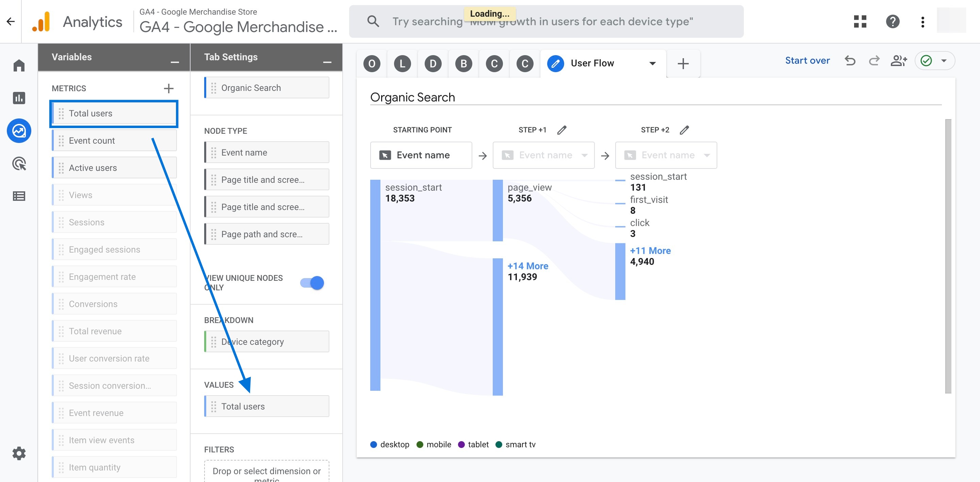Edit STEP +1 with pencil icon
Viewport: 980px width, 482px height.
click(x=561, y=130)
